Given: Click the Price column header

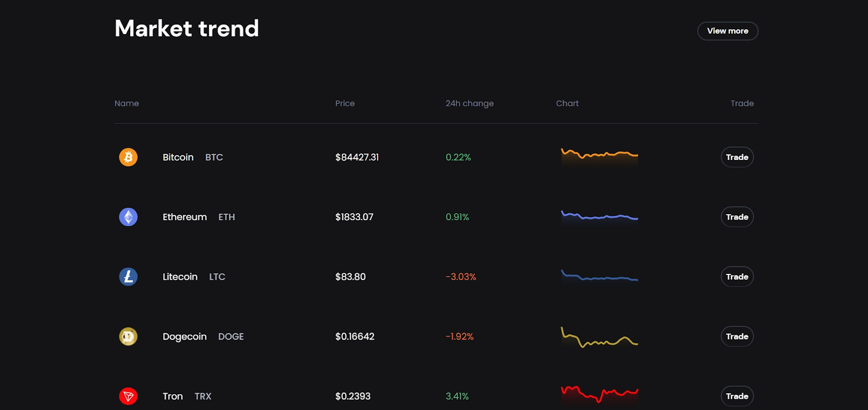Looking at the screenshot, I should click(x=345, y=103).
